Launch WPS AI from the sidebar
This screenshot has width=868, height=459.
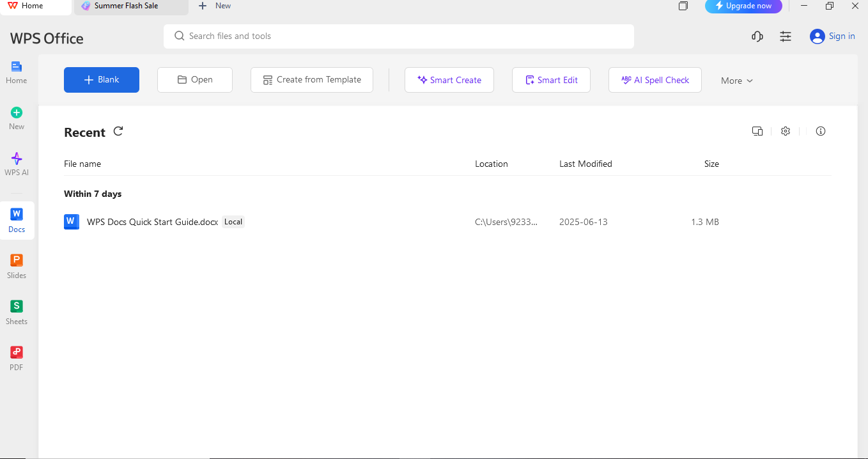16,164
